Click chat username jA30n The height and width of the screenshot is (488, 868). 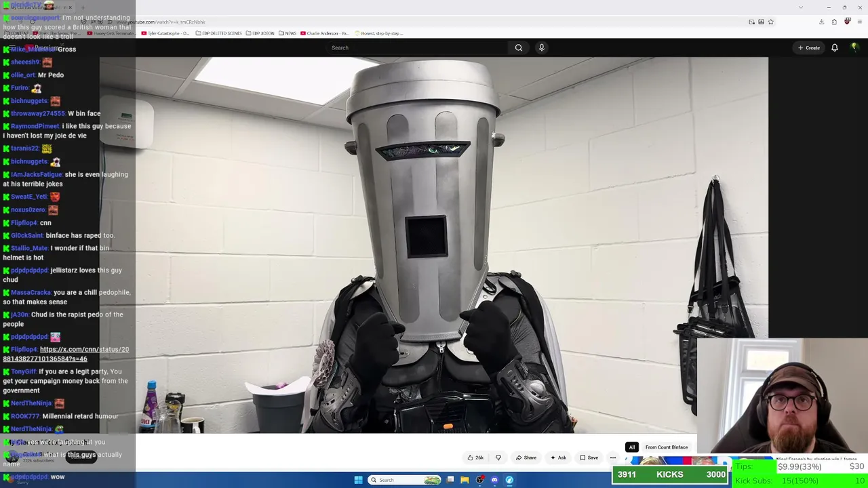(20, 314)
